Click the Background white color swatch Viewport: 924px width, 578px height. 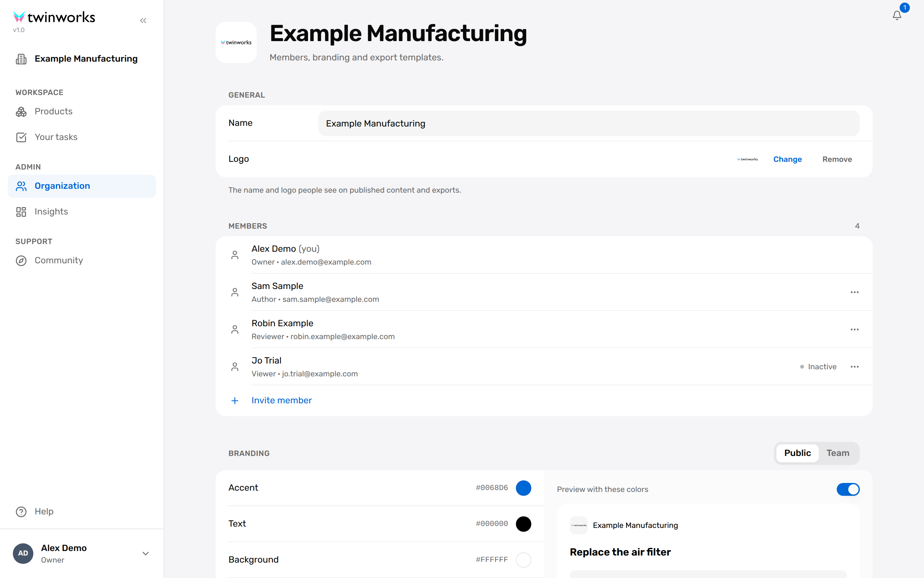523,560
